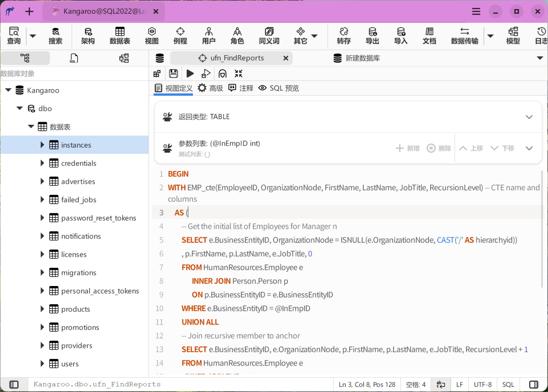Open the 模型 model tool

pyautogui.click(x=513, y=35)
